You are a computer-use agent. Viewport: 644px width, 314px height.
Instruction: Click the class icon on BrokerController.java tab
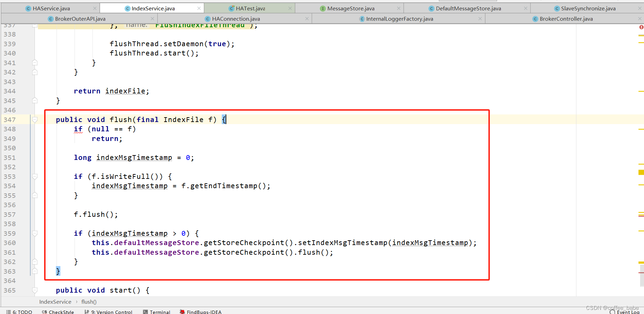(535, 19)
